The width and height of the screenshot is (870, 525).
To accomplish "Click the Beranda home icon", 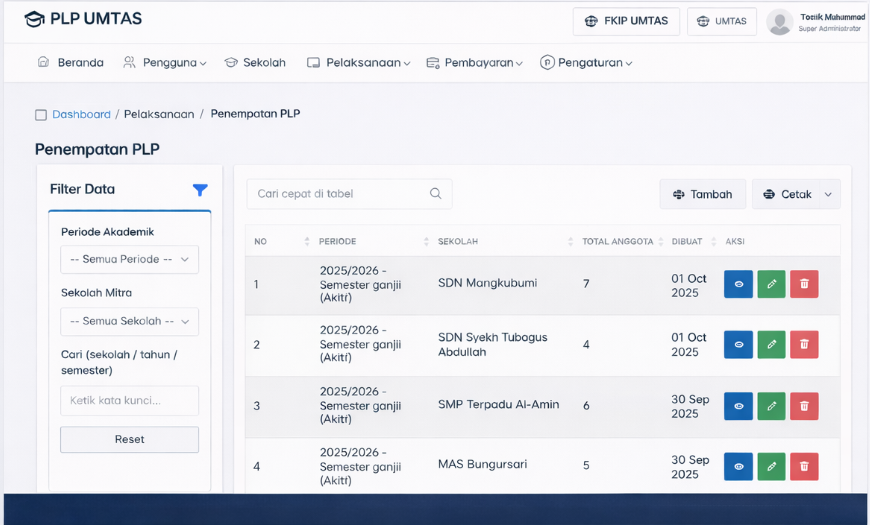I will (43, 62).
